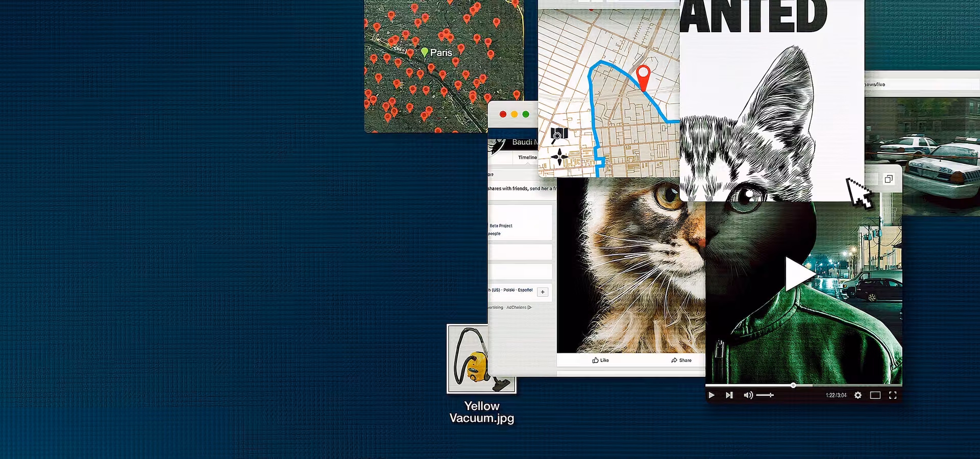Adjust the video volume slider
The image size is (980, 459).
click(x=765, y=395)
